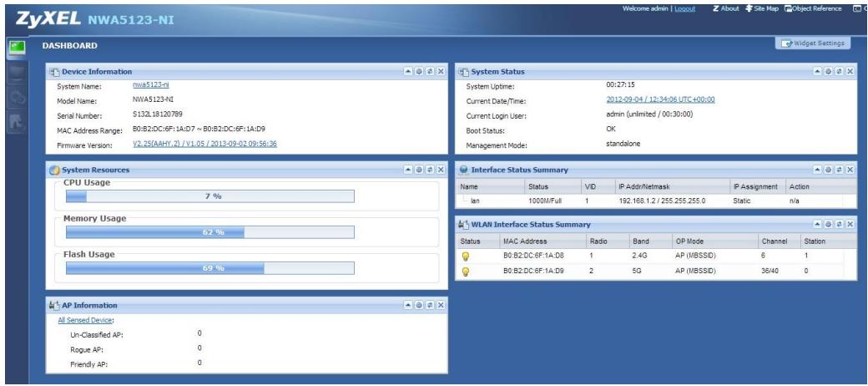Click the 1000M/Full status cell
The height and width of the screenshot is (386, 868).
tap(545, 201)
